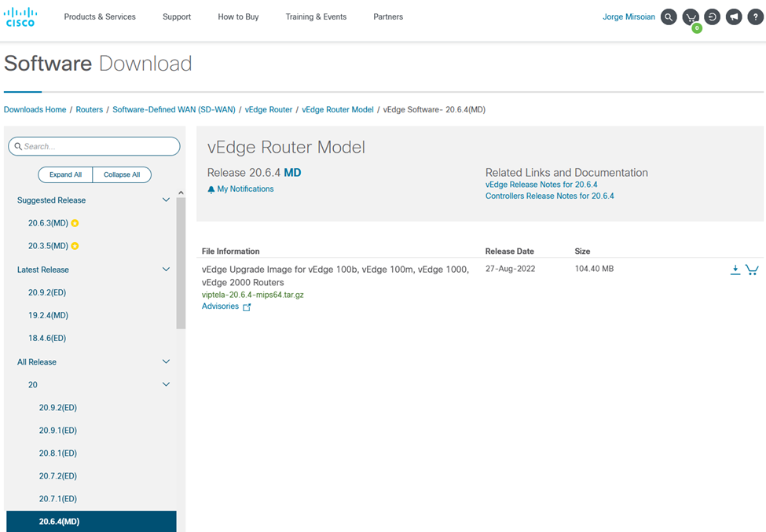
Task: Collapse the Suggested Release section
Action: tap(166, 200)
